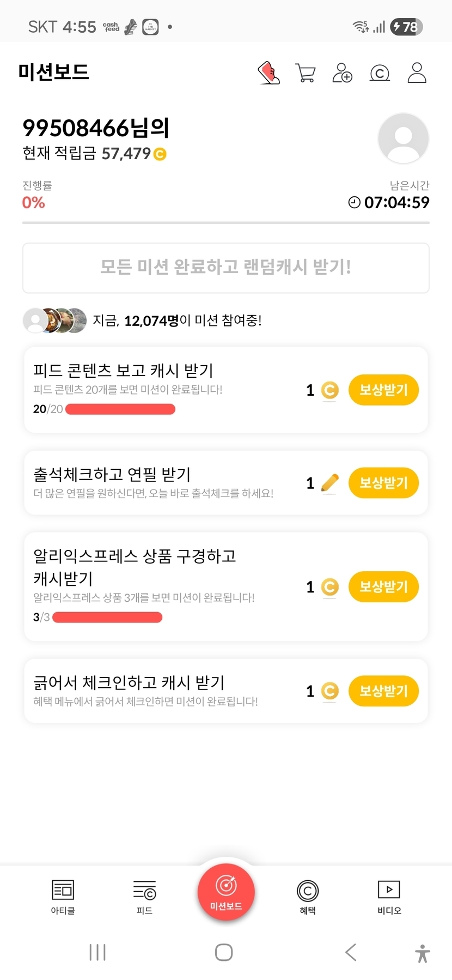Claim reward for 출석체크 pencil mission
452x980 pixels.
click(383, 483)
